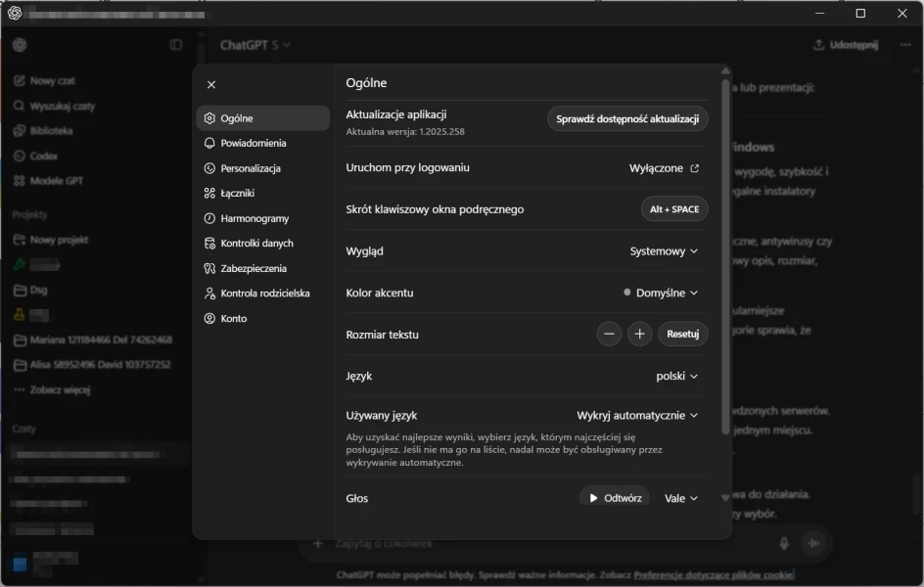Open the Zabezpieczenia security section
This screenshot has width=924, height=587.
(x=254, y=268)
